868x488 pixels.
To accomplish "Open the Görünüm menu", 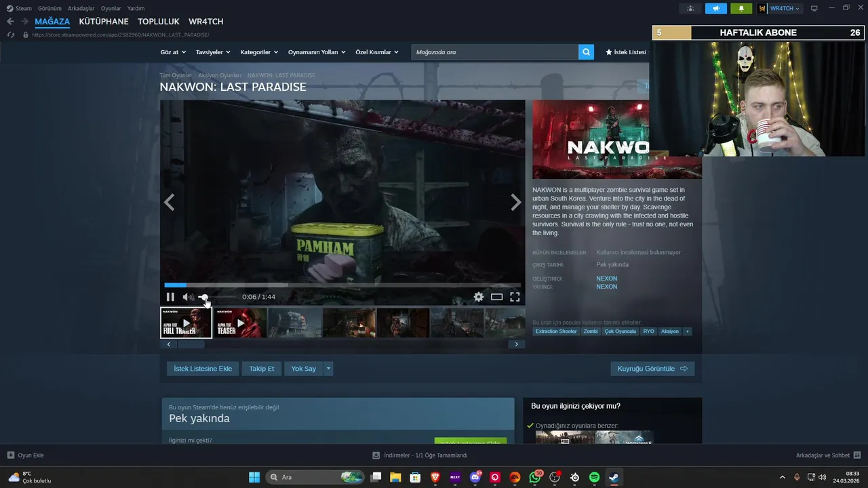I will pos(50,8).
